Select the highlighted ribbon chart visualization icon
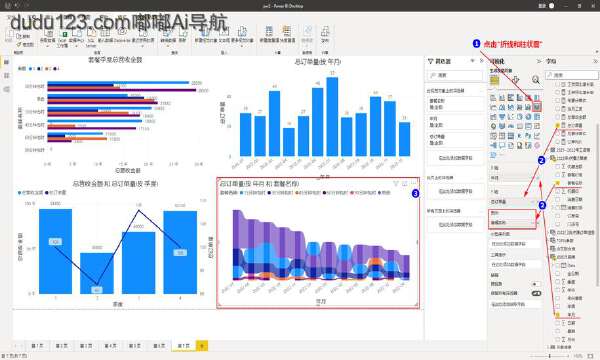The height and width of the screenshot is (360, 600). click(537, 107)
